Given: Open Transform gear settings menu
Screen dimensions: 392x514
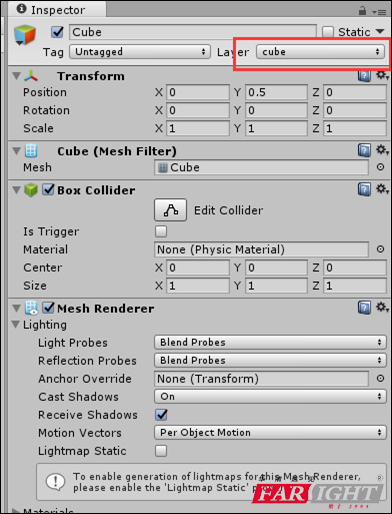Looking at the screenshot, I should [x=382, y=75].
